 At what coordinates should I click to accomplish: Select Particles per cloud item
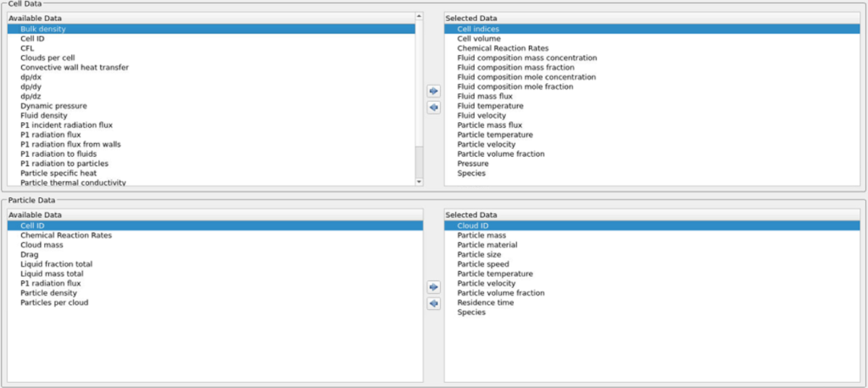54,302
